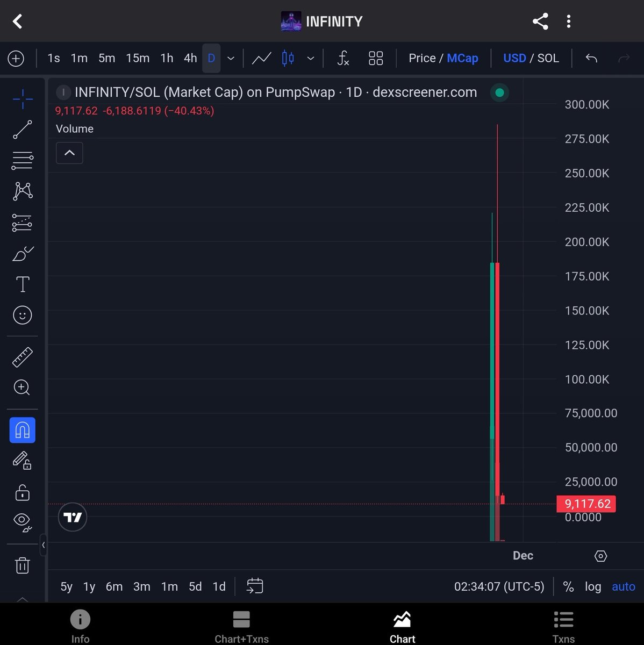The height and width of the screenshot is (645, 644).
Task: Toggle auto scale
Action: click(624, 586)
